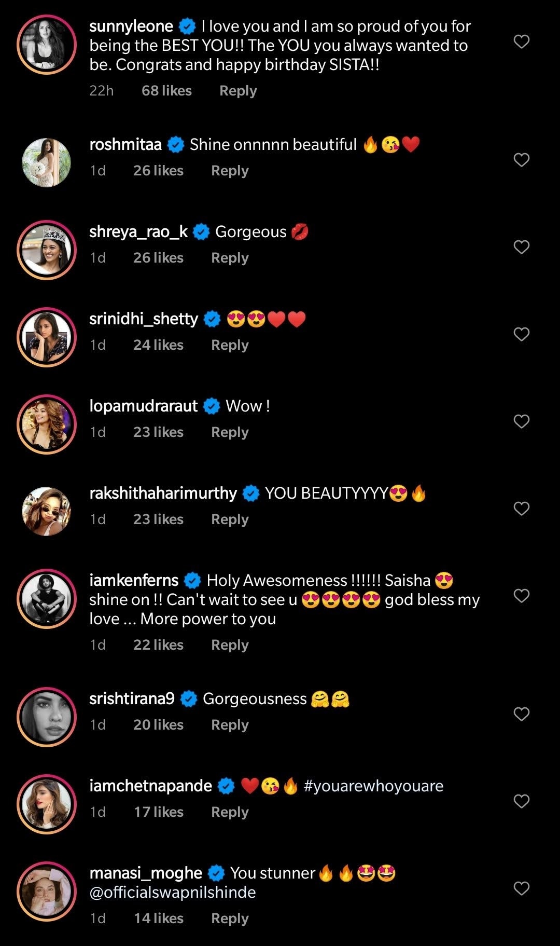Like srishtirana9's Gorgeousness comment

point(521,714)
